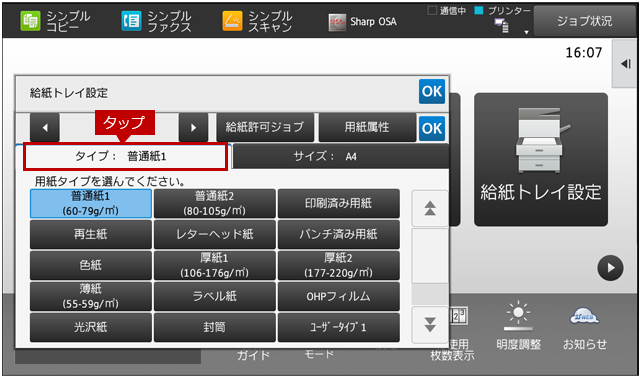Open the ジョブ状況 job status screen

pos(584,21)
